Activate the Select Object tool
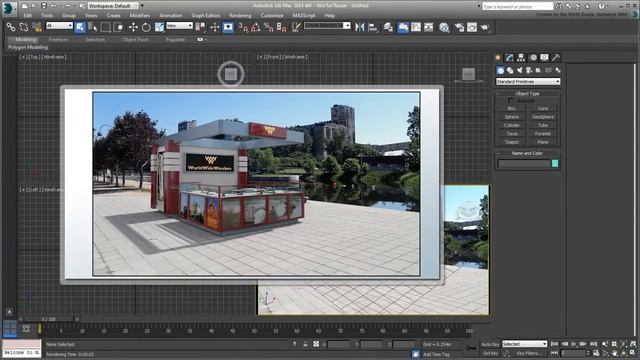Image resolution: width=640 pixels, height=360 pixels. (80, 27)
